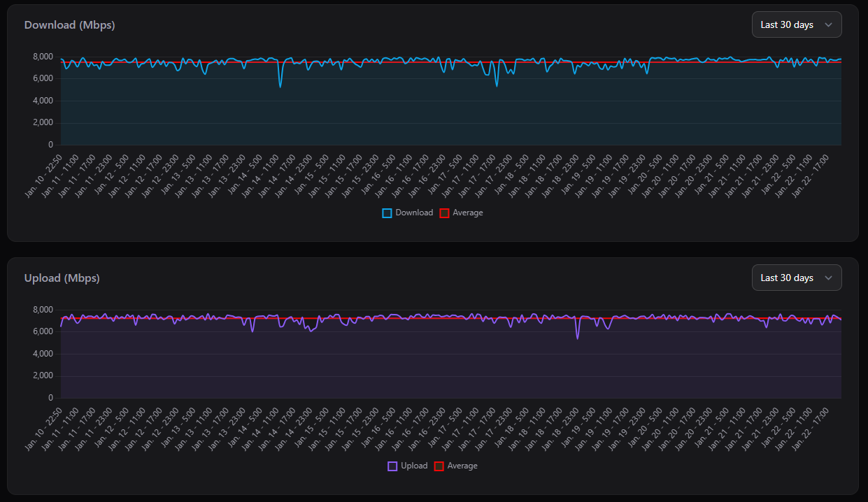868x502 pixels.
Task: Click the 8,000 axis label on Upload chart
Action: coord(43,309)
